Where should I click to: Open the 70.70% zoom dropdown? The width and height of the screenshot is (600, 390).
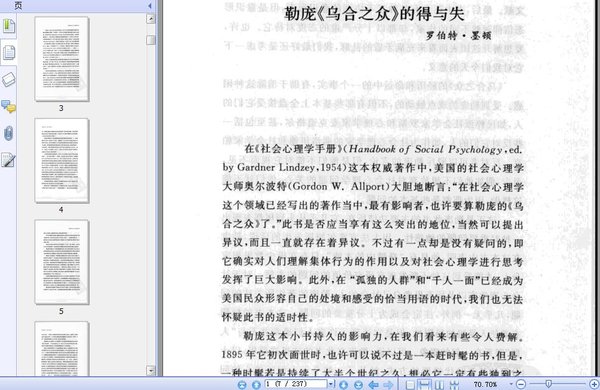511,384
